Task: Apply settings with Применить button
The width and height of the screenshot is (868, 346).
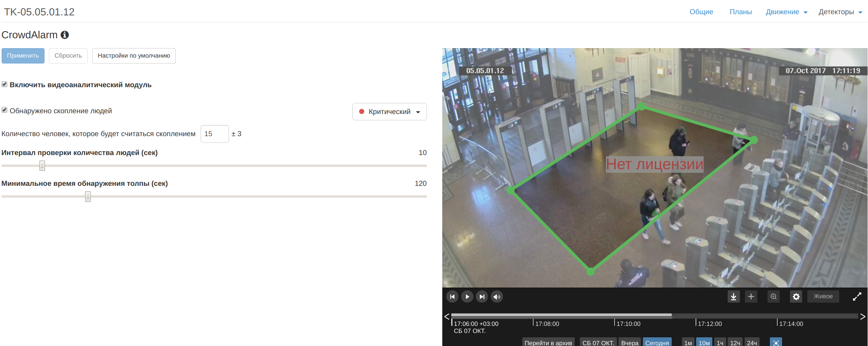Action: coord(23,56)
